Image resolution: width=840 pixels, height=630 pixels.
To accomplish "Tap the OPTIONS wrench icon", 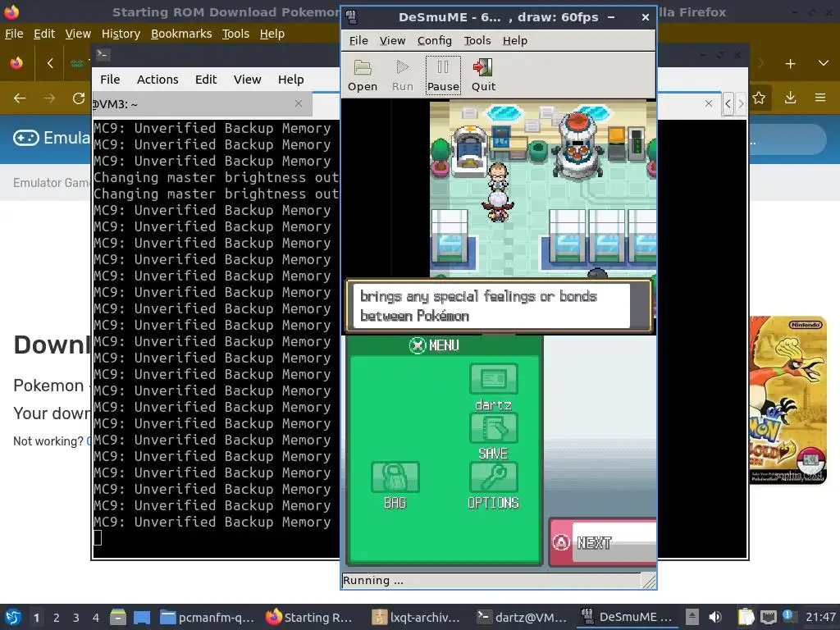I will pos(493,477).
